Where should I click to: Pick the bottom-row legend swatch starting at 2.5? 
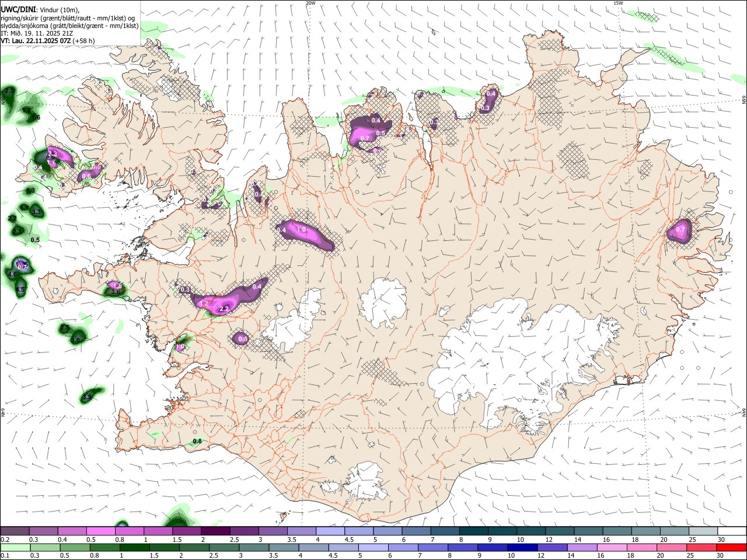[224, 547]
